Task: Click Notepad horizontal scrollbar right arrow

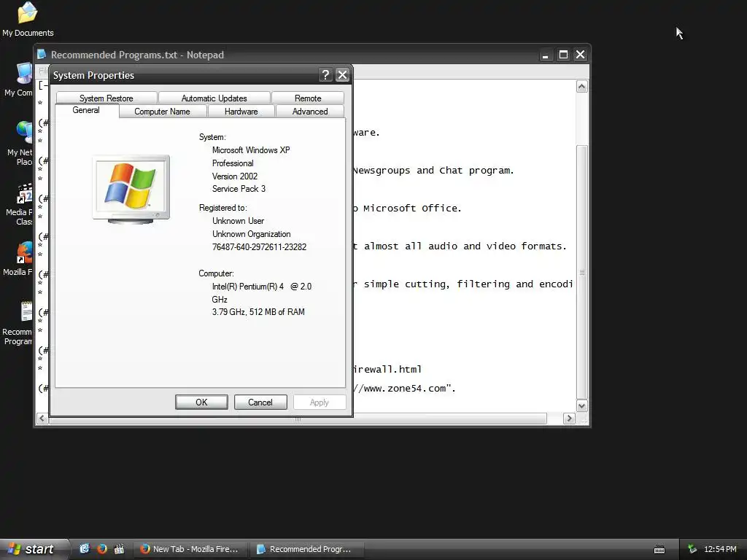Action: 569,418
